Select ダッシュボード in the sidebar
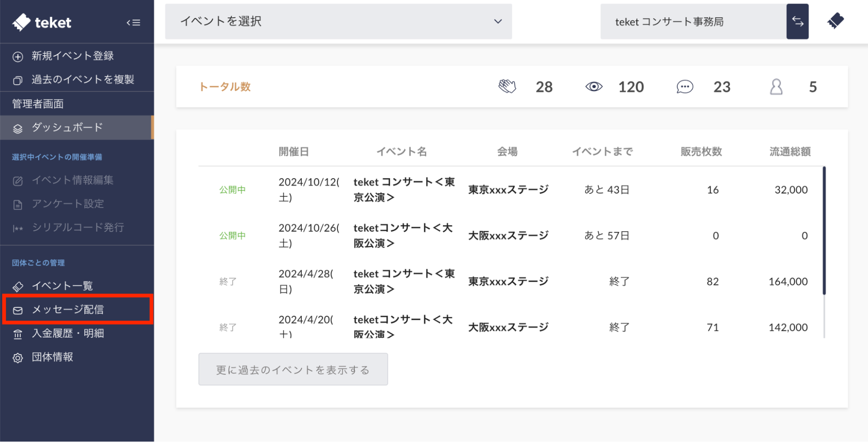This screenshot has width=868, height=442. 77,128
